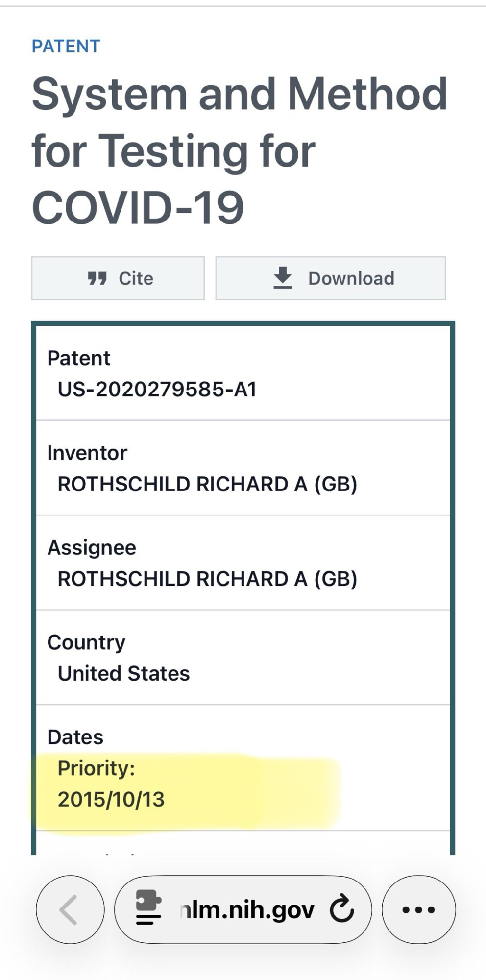Screen dimensions: 486x980
Task: Click the Assignee field label
Action: click(x=92, y=547)
